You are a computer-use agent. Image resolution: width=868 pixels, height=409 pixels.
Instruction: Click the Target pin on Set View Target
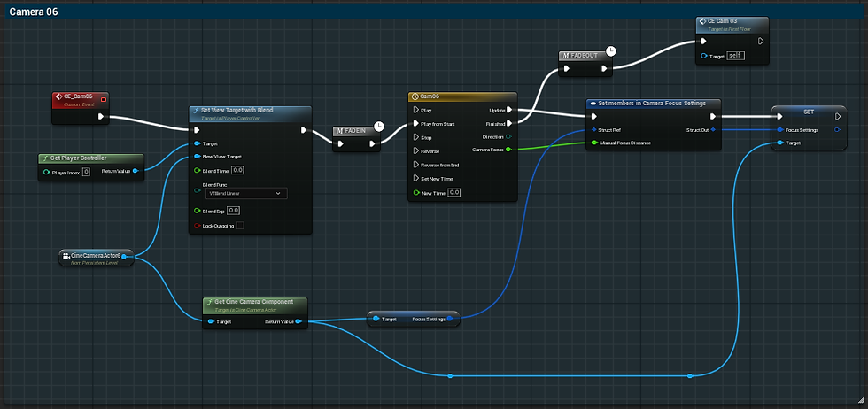coord(197,143)
